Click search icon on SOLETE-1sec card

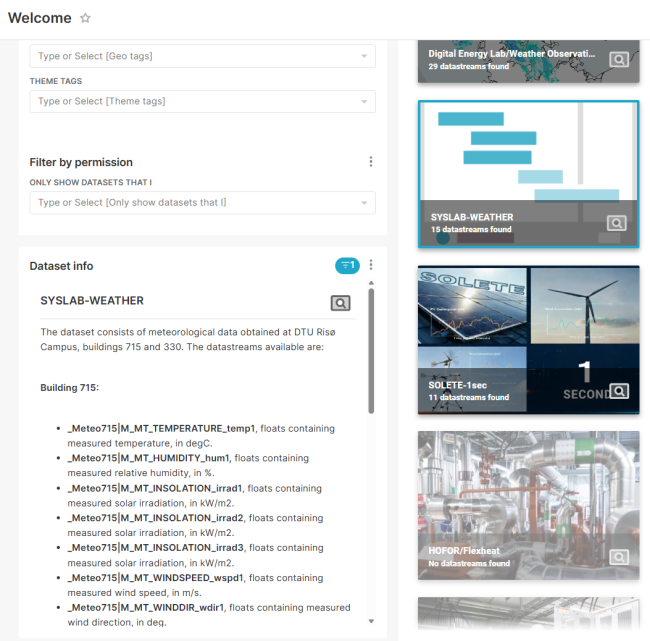pos(619,391)
